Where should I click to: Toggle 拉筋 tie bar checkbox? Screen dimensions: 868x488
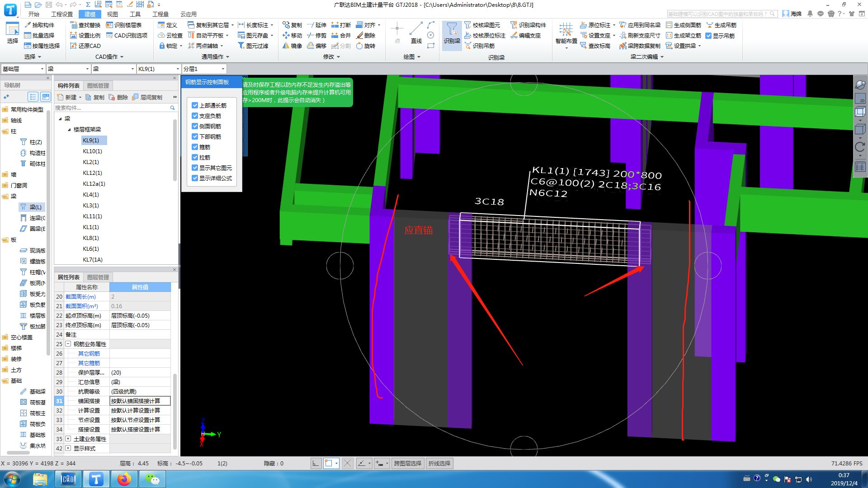pos(195,157)
